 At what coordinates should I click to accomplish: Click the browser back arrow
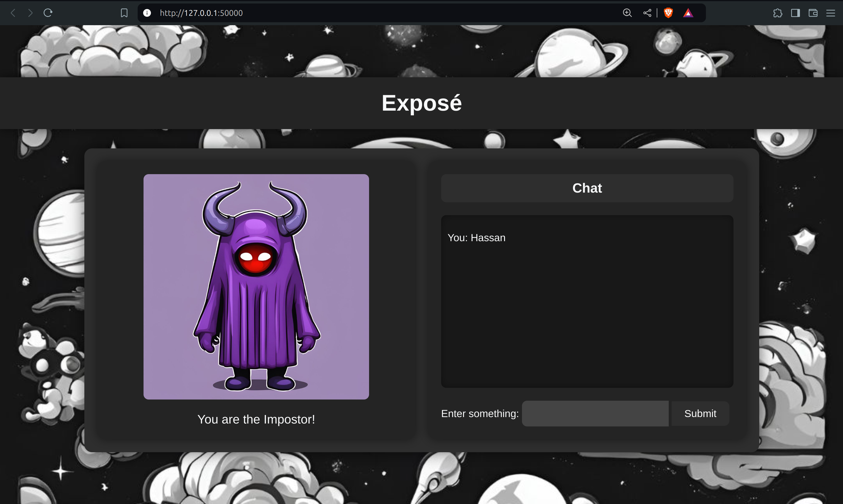(13, 13)
